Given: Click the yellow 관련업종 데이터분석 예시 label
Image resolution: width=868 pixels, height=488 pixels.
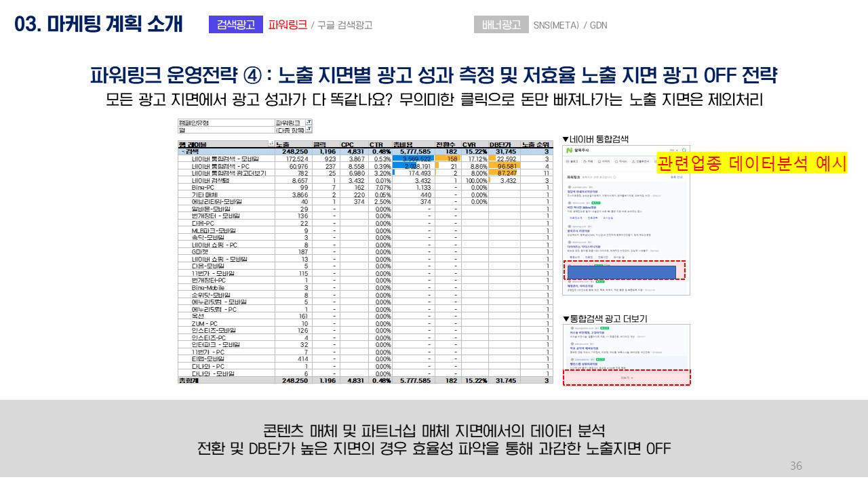Looking at the screenshot, I should [753, 163].
